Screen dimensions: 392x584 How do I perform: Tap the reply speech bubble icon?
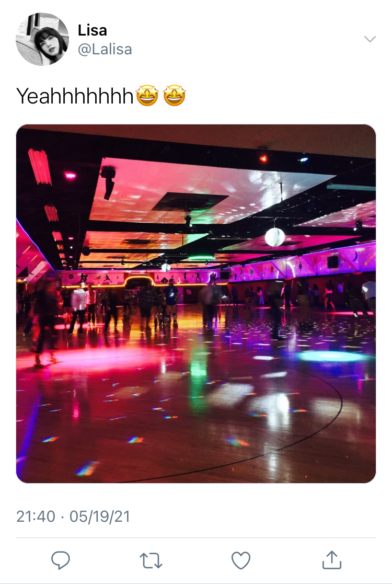coord(60,560)
